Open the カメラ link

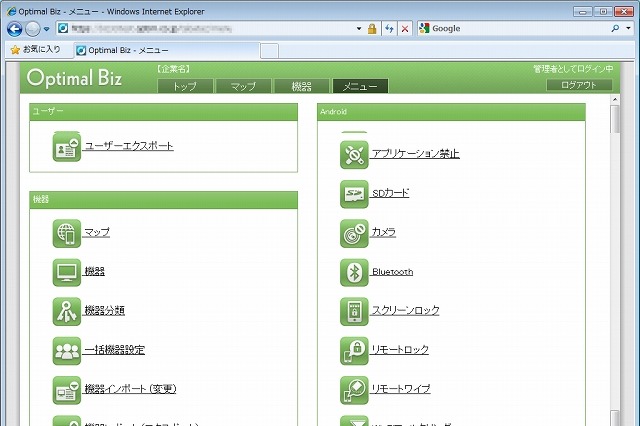[x=383, y=232]
